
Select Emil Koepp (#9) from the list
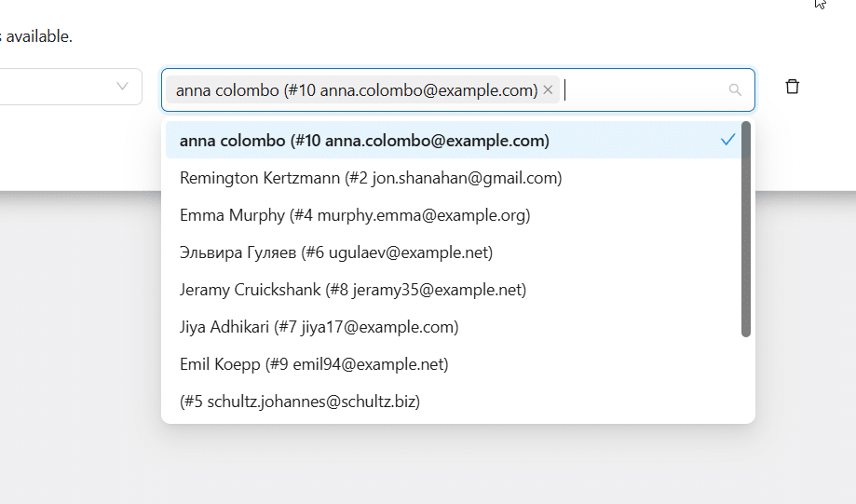[313, 364]
